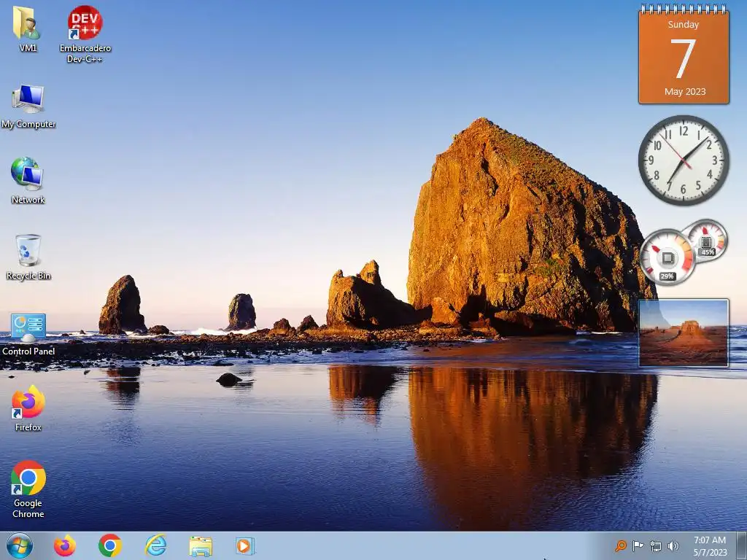The width and height of the screenshot is (747, 560).
Task: Click the calendar gadget showing Sunday 7
Action: click(684, 54)
